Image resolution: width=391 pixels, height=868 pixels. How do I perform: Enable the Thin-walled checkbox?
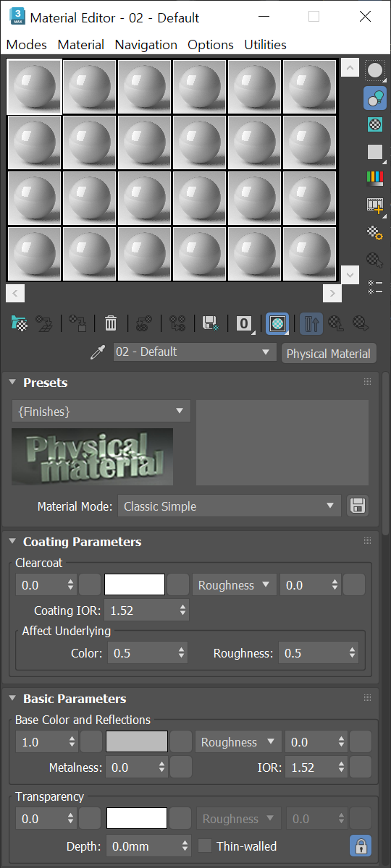coord(206,846)
